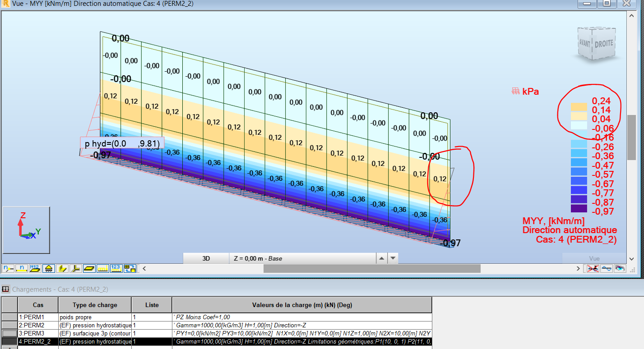Select the 3D view mode button
The height and width of the screenshot is (349, 644).
pos(205,258)
